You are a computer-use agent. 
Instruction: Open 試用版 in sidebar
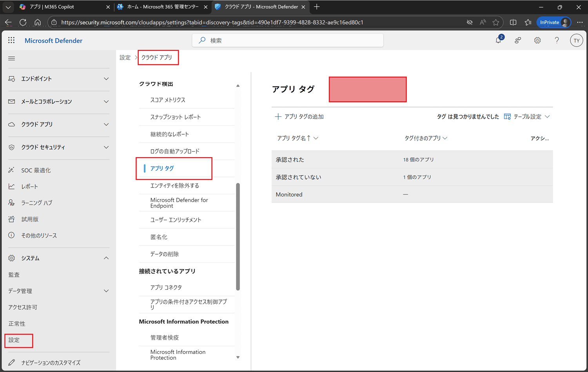(30, 219)
